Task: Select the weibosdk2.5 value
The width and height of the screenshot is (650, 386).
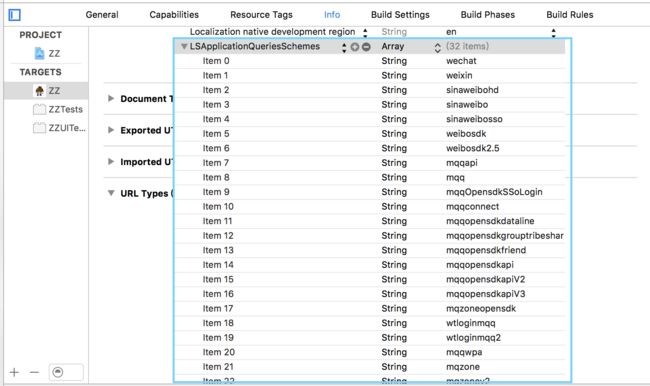Action: coord(473,148)
